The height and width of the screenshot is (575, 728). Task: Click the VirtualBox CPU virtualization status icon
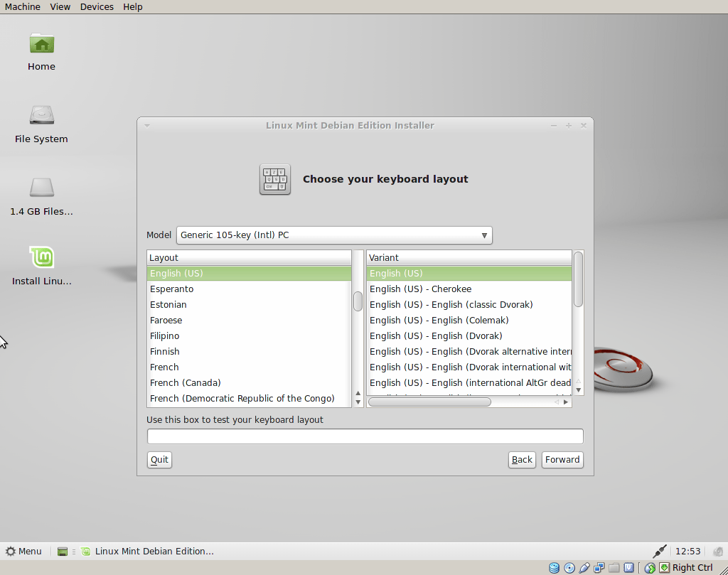coord(628,568)
